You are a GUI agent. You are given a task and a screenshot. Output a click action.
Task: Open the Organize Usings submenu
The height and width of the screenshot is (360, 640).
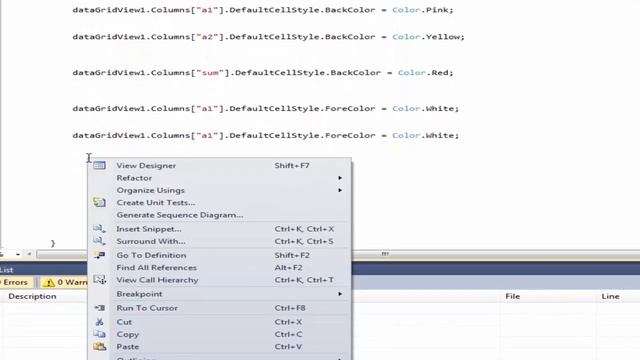(x=219, y=190)
